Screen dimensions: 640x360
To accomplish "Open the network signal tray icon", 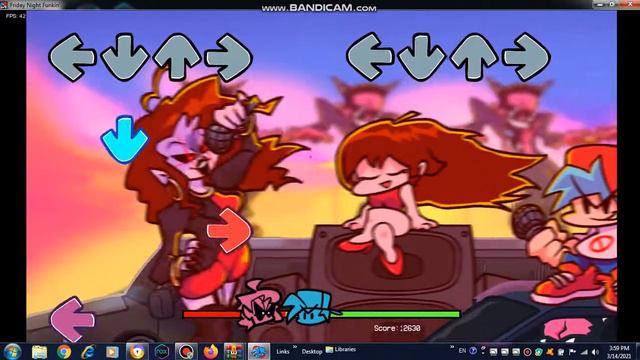I will click(584, 352).
